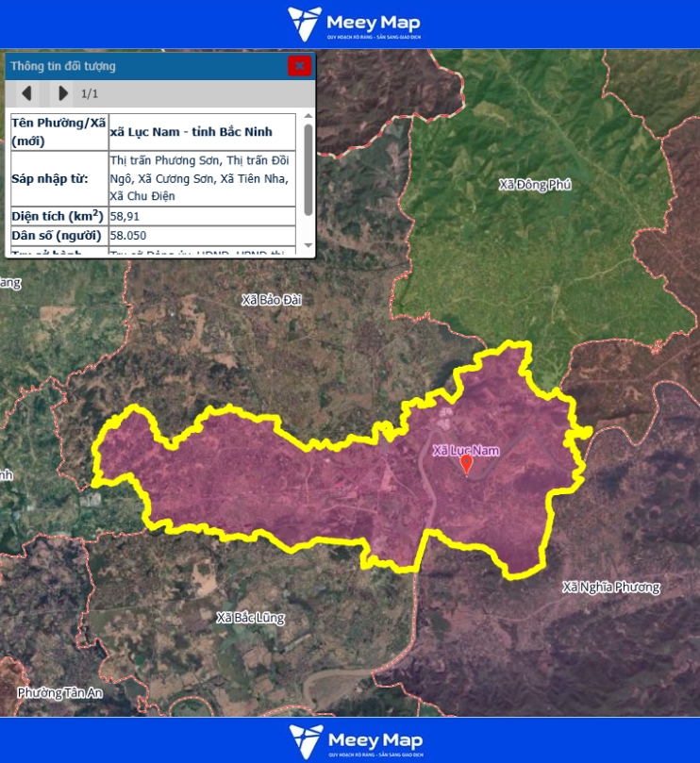Screen dimensions: 700x763
Task: Click the red location pin on Xã Lục Nam
Action: pos(466,466)
